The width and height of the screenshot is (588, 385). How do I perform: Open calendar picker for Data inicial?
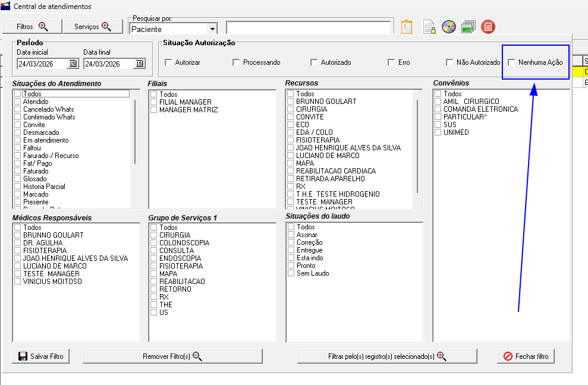(x=73, y=64)
